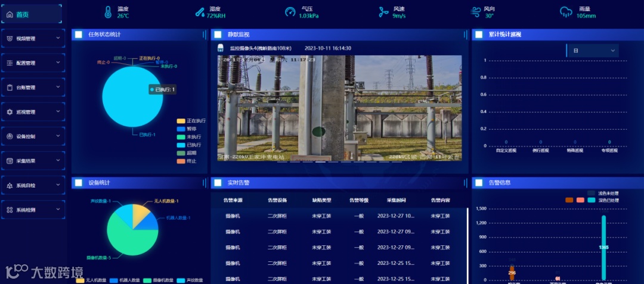Click the 告警来源 column header
Image resolution: width=644 pixels, height=284 pixels.
coord(233,201)
